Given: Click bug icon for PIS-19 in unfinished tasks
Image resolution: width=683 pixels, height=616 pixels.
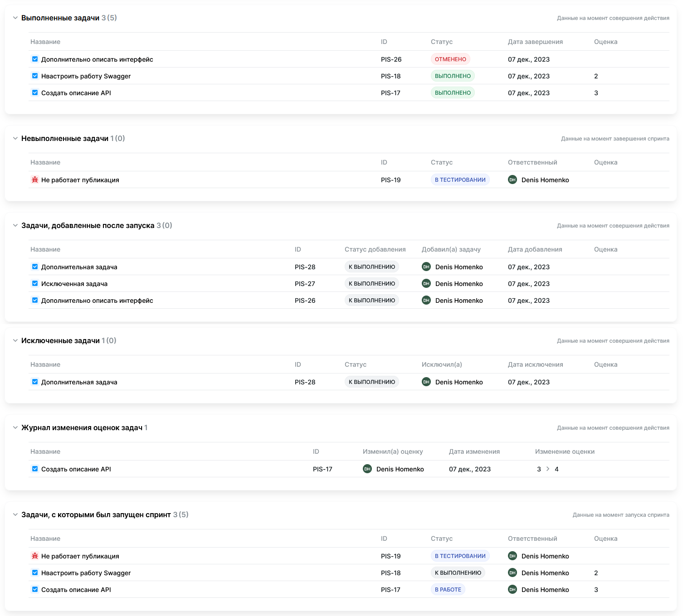Looking at the screenshot, I should pos(35,180).
